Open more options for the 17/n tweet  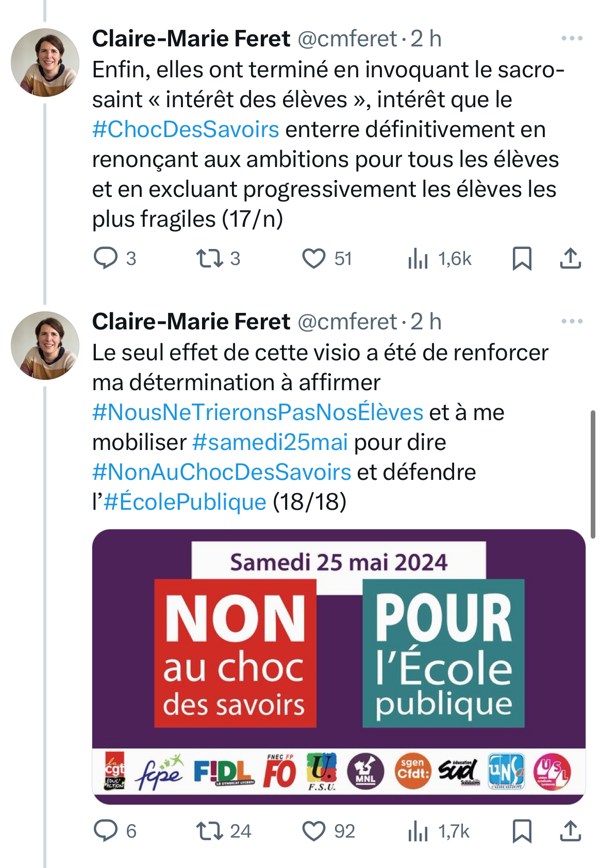tap(572, 39)
